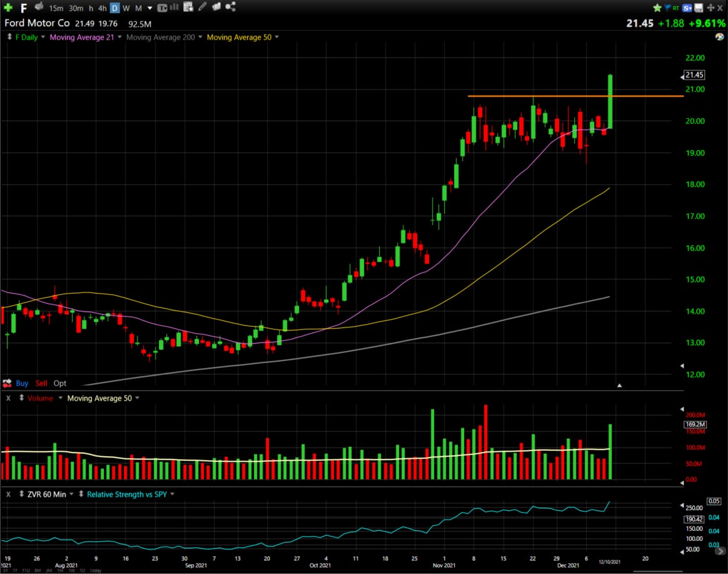Screen dimensions: 728x574
Task: Select the 4h timeframe
Action: (102, 8)
